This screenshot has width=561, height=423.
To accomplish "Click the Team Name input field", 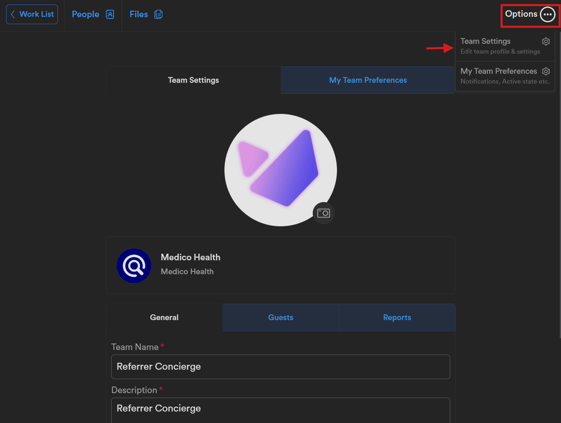I will (x=280, y=367).
